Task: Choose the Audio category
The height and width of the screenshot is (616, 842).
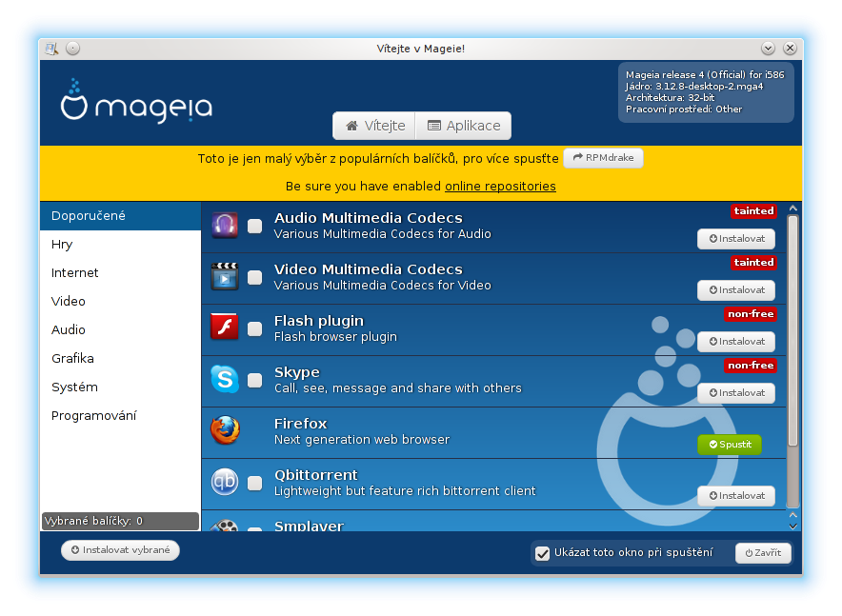Action: tap(120, 330)
